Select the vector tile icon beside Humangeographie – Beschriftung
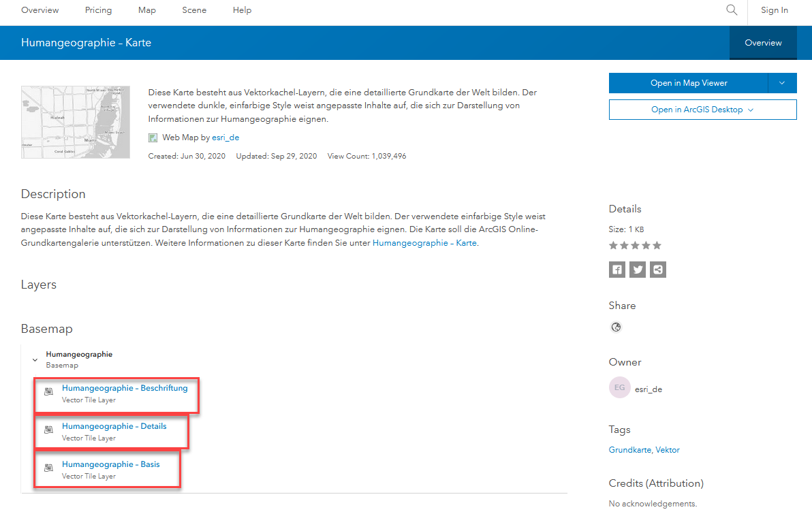 pyautogui.click(x=48, y=391)
